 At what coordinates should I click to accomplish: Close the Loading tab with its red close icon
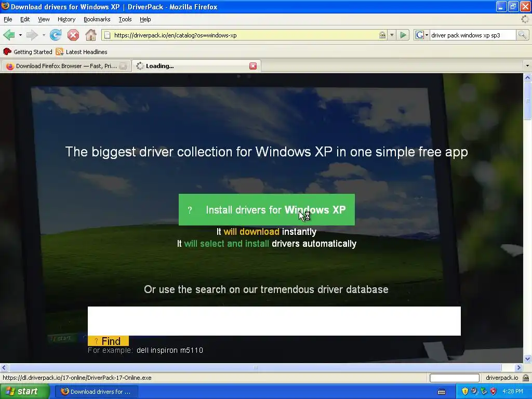point(253,66)
